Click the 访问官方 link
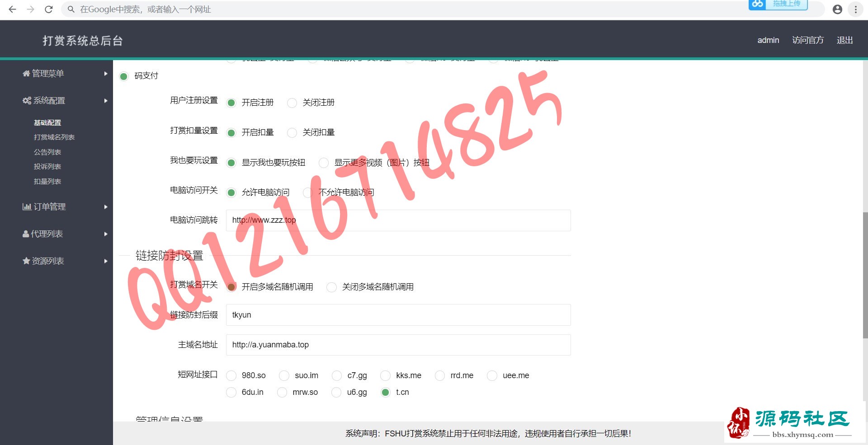The image size is (868, 445). [808, 40]
